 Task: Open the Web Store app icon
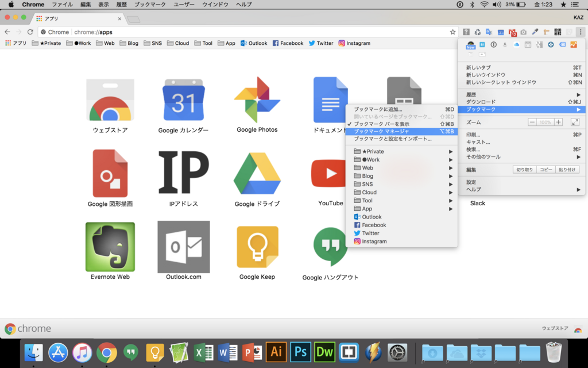tap(110, 100)
